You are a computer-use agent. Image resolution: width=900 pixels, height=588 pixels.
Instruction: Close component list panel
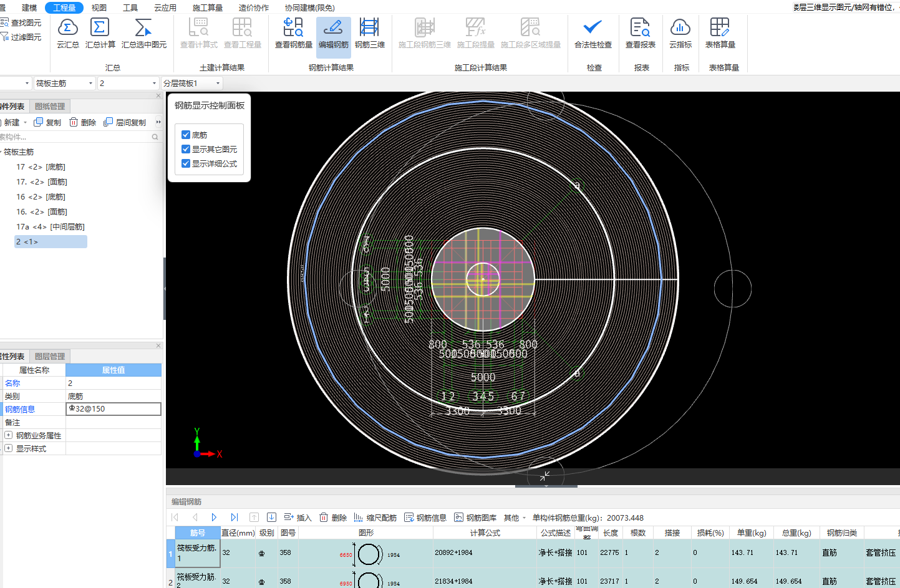(158, 95)
